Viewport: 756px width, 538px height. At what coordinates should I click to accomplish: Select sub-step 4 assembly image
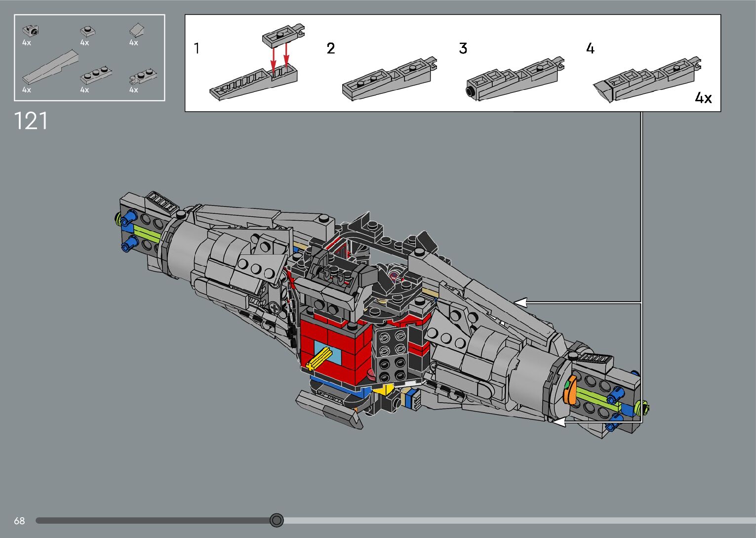pyautogui.click(x=647, y=78)
